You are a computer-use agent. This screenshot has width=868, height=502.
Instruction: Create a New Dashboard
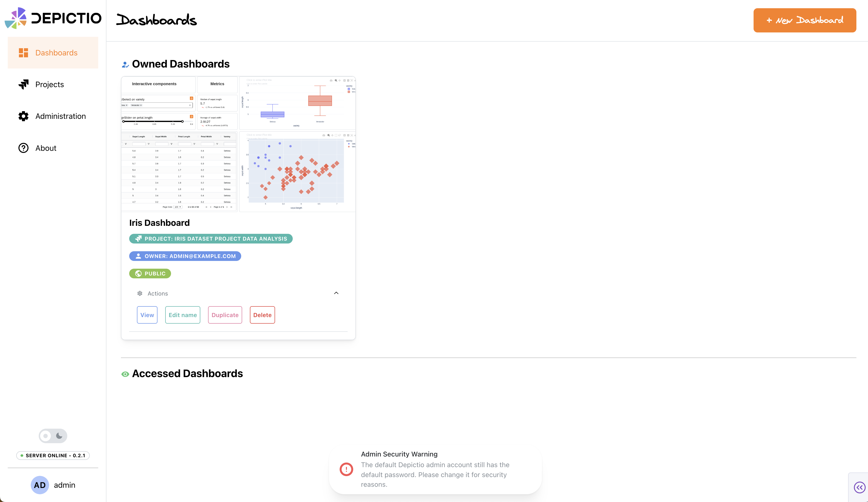click(x=804, y=20)
